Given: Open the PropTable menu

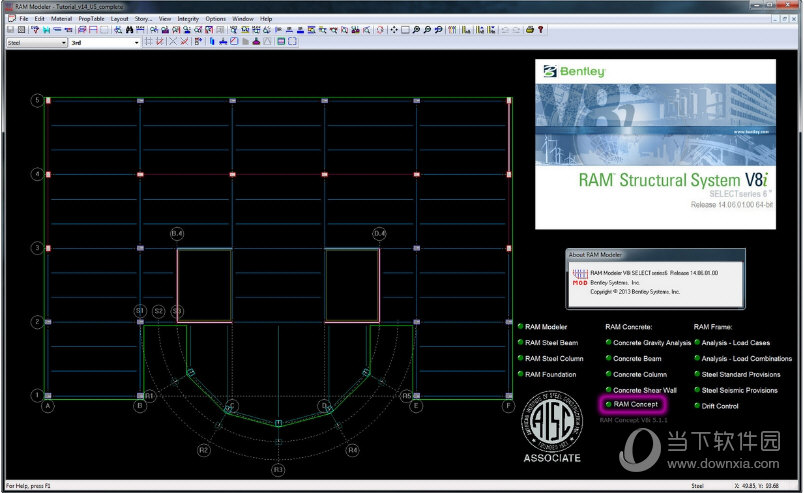Looking at the screenshot, I should tap(91, 18).
